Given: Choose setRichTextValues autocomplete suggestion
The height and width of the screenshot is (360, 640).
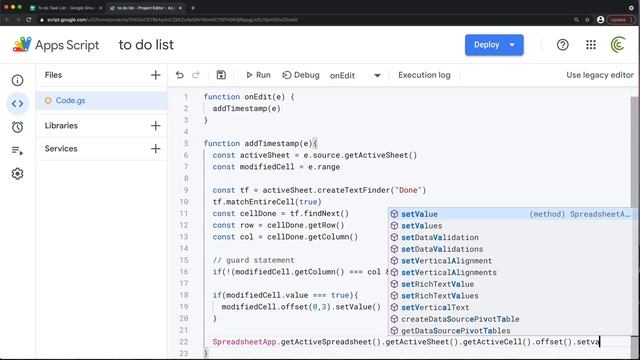Looking at the screenshot, I should [512, 296].
